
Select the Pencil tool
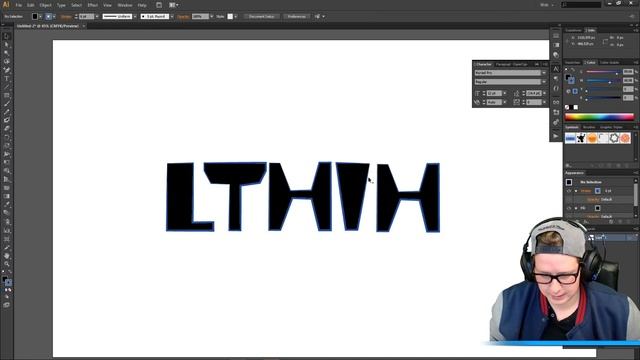click(x=7, y=112)
